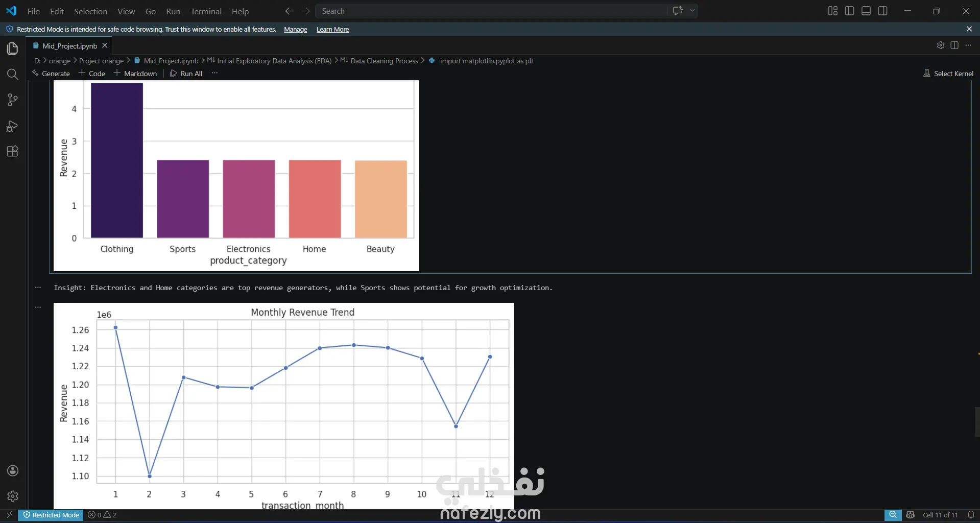The width and height of the screenshot is (980, 523).
Task: Open the Accounts menu icon
Action: pos(13,471)
